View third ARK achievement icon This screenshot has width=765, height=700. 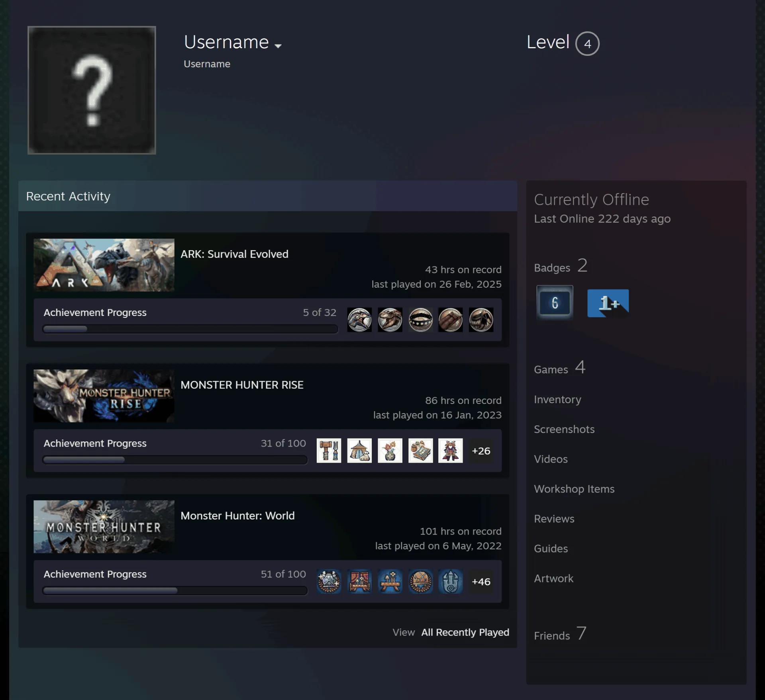coord(420,320)
